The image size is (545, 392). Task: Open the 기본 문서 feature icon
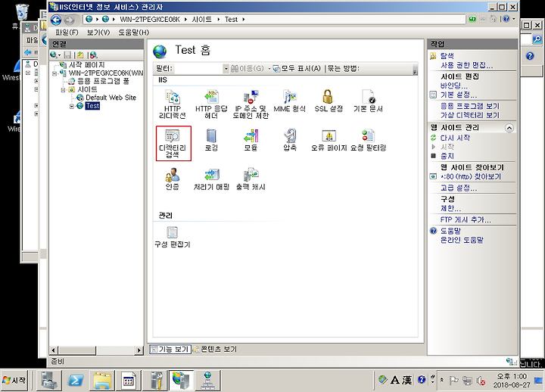click(368, 101)
